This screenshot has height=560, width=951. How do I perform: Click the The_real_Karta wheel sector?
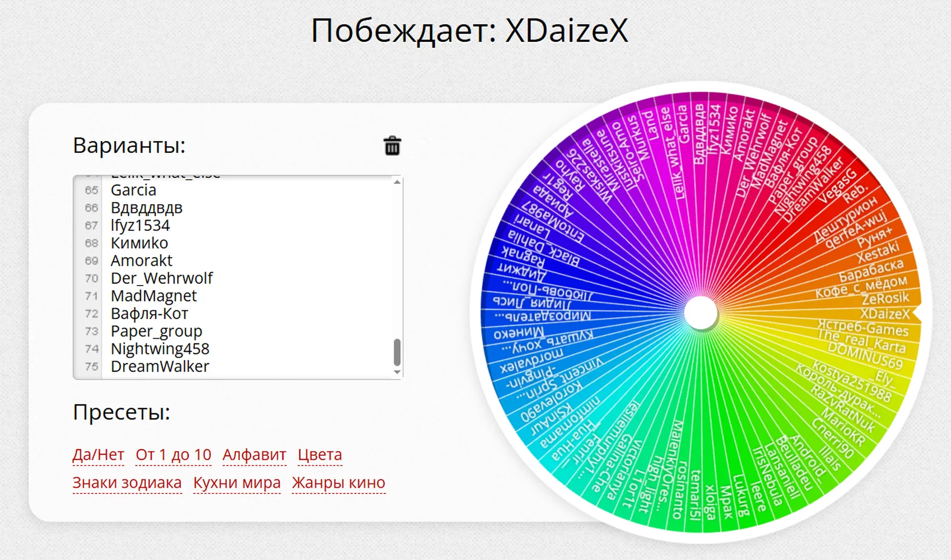tap(861, 341)
